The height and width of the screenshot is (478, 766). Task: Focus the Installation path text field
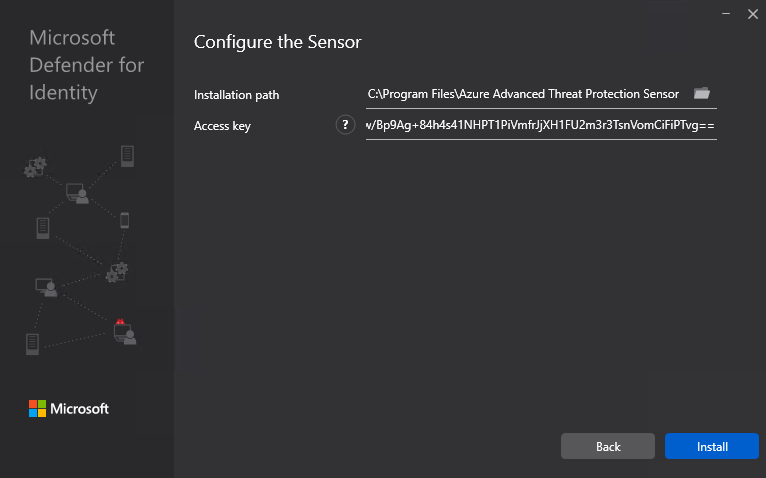coord(523,94)
